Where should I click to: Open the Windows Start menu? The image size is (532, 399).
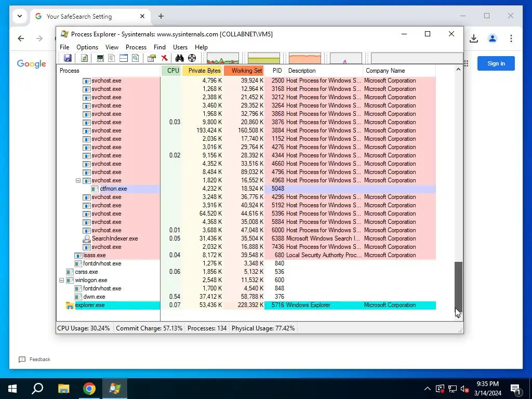tap(12, 389)
